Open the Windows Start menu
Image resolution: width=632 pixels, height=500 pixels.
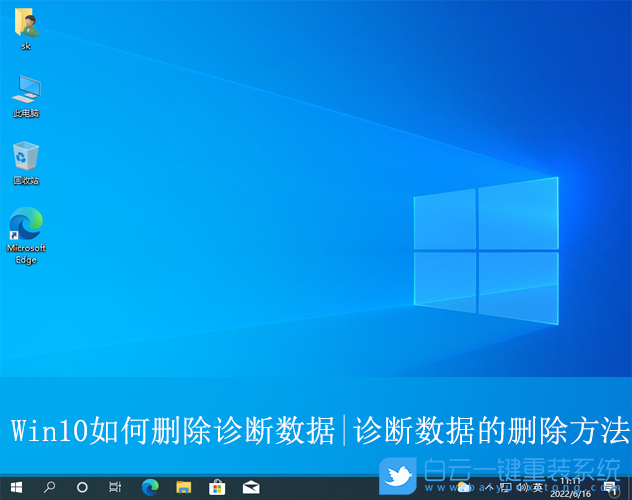pyautogui.click(x=16, y=488)
